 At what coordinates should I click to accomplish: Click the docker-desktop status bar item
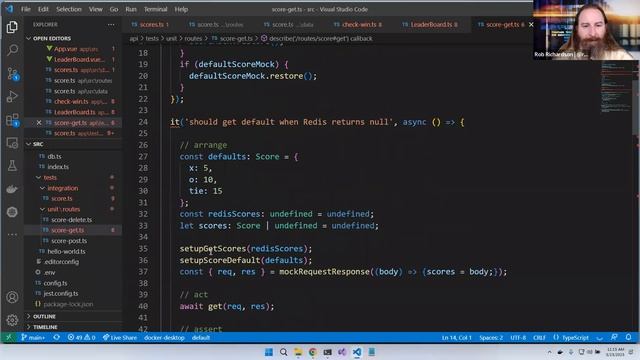pyautogui.click(x=164, y=338)
